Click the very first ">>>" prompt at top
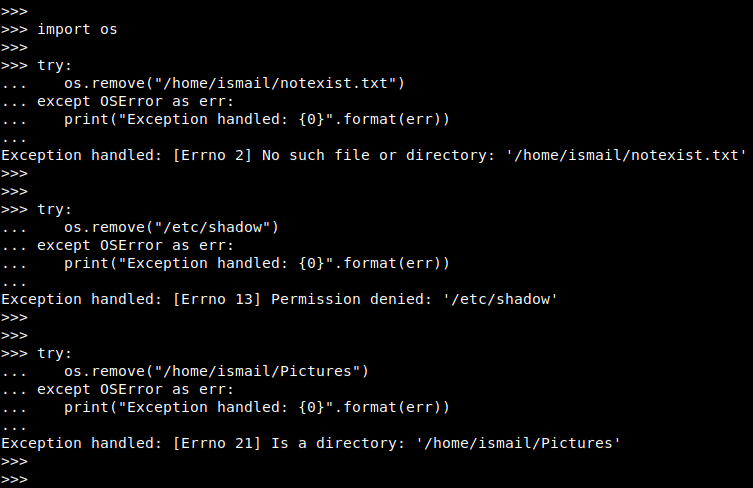The image size is (753, 488). (14, 11)
